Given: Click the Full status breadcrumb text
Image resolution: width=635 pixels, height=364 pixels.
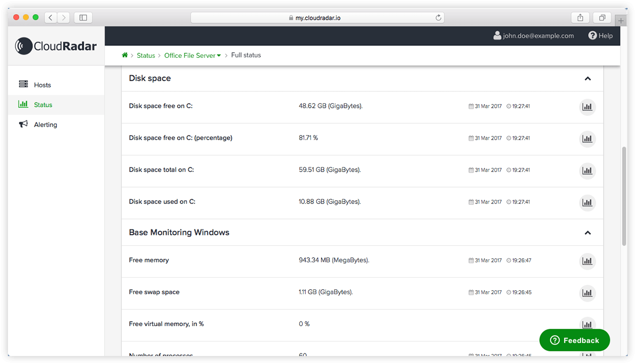Looking at the screenshot, I should coord(246,55).
